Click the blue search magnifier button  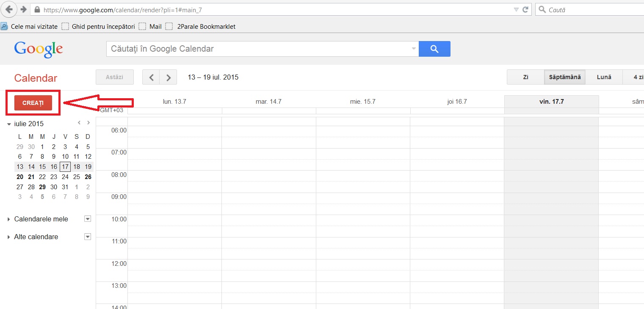(434, 49)
